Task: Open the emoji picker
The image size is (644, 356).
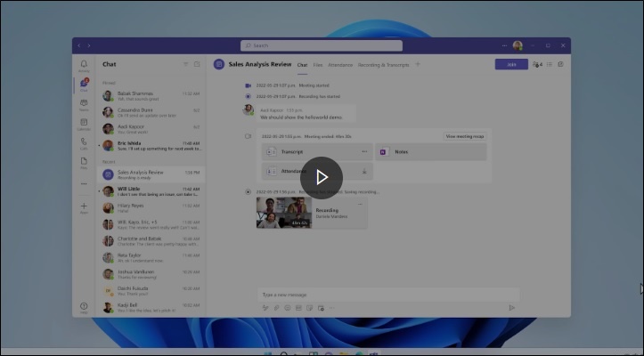Action: tap(288, 308)
